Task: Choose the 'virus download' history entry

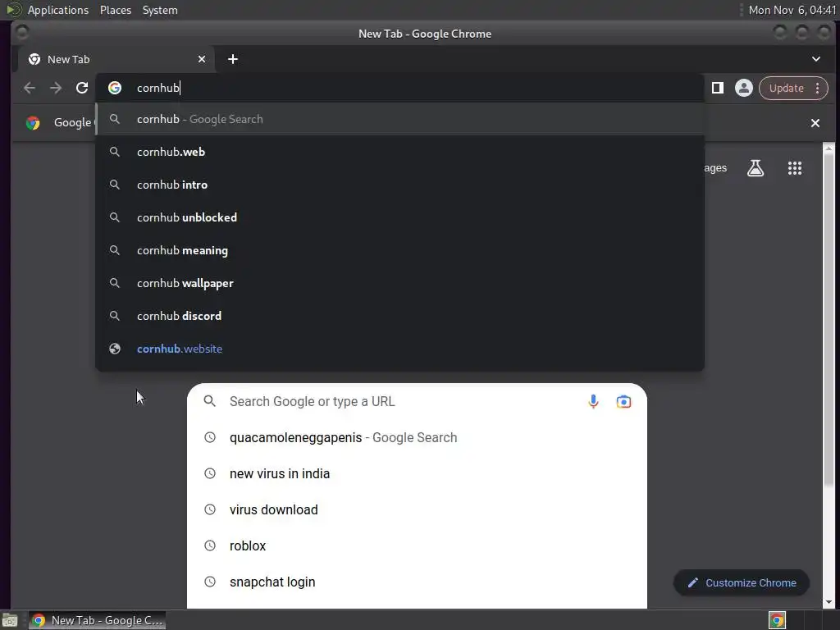Action: [x=417, y=510]
